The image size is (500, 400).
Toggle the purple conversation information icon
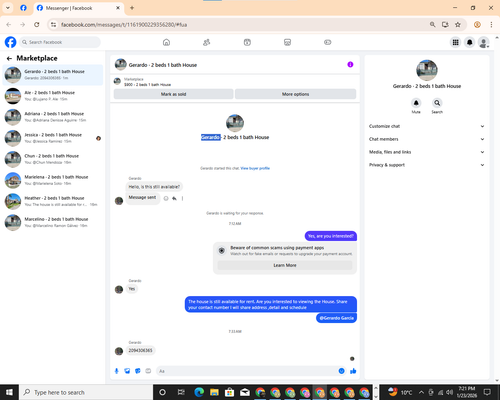[350, 65]
